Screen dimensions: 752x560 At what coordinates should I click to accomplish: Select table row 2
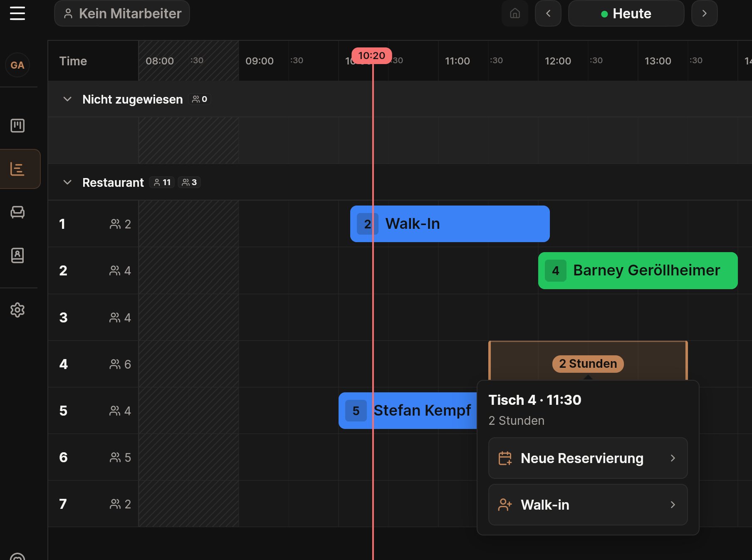coord(93,270)
